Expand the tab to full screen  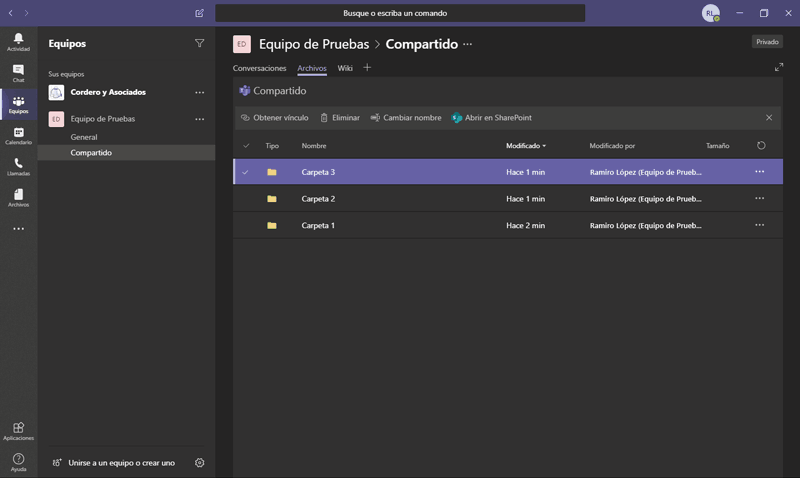pyautogui.click(x=779, y=67)
